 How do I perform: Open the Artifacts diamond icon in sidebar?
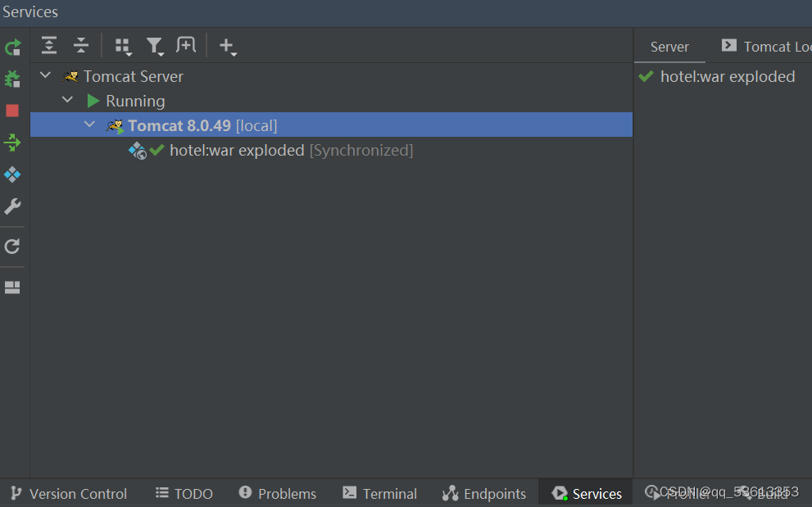[12, 174]
